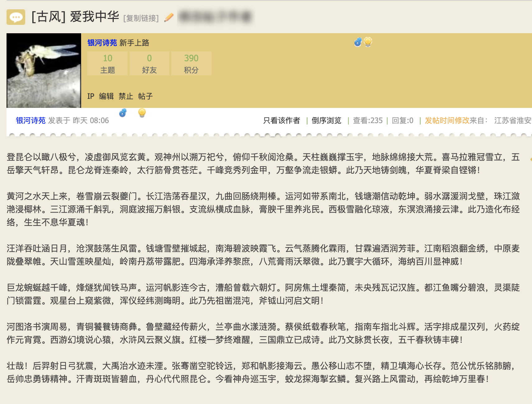Image resolution: width=532 pixels, height=404 pixels.
Task: Click the lightbulb icon in yellow profile header
Action: [368, 42]
